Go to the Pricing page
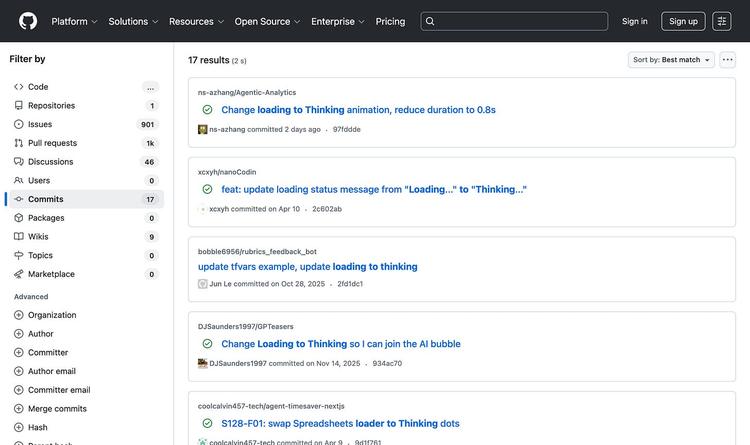This screenshot has height=445, width=750. point(390,22)
